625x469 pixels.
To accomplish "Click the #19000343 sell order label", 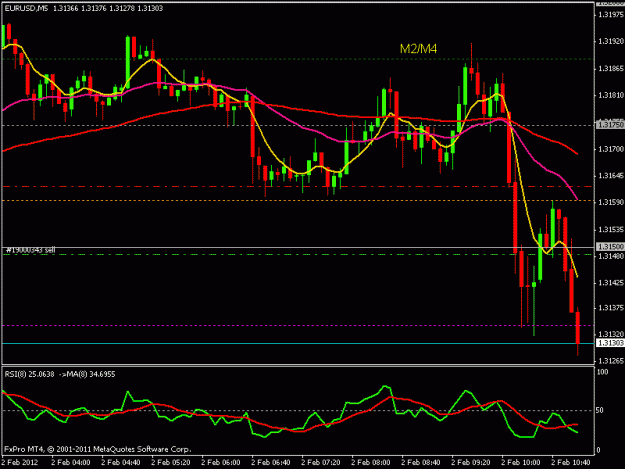I will [x=30, y=250].
